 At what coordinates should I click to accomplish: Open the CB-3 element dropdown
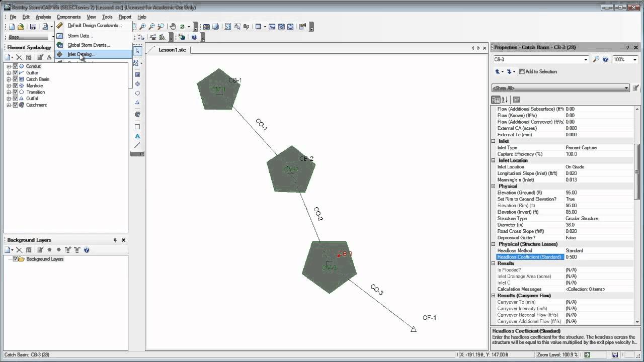pyautogui.click(x=586, y=59)
